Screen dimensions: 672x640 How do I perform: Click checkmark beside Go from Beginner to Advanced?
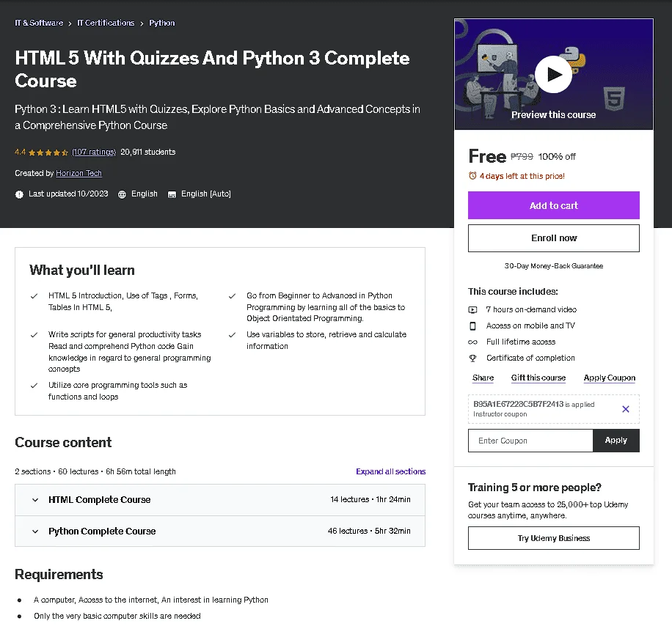(x=232, y=296)
